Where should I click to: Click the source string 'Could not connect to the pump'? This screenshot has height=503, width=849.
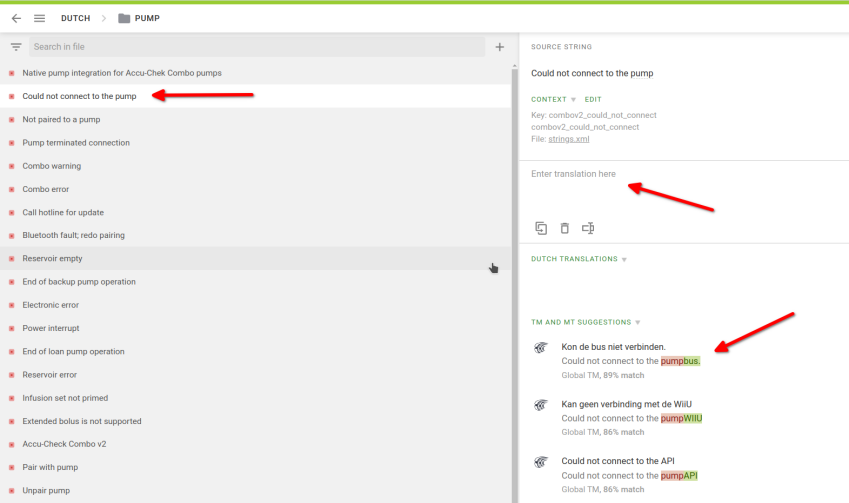592,74
